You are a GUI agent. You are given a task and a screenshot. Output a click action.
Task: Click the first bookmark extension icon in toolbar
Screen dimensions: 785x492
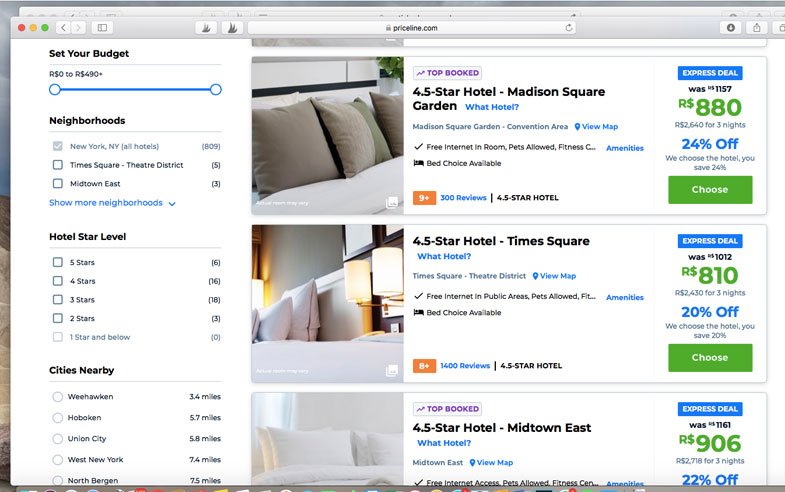[x=206, y=28]
